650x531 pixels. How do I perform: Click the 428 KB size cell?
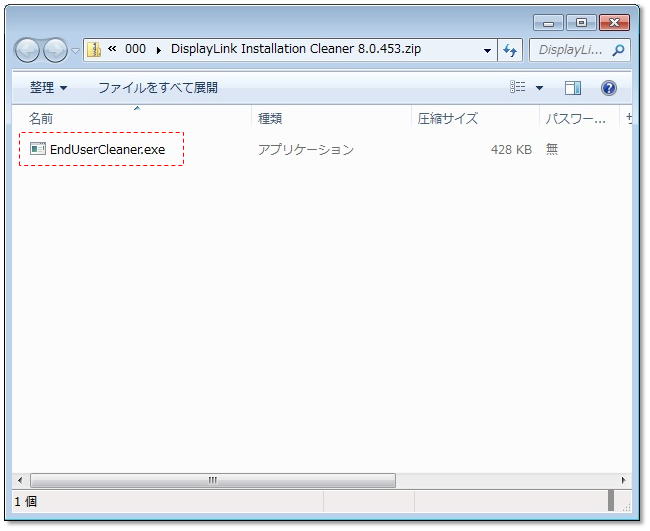511,150
